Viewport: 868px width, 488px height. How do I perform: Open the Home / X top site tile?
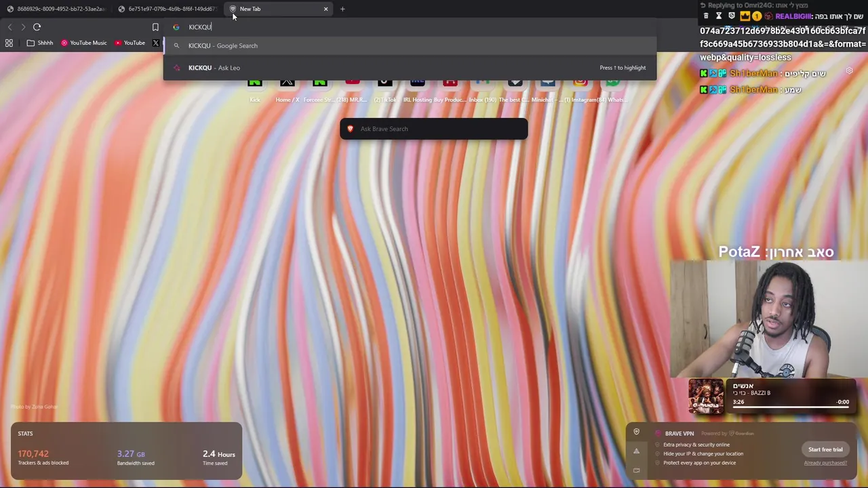click(287, 89)
